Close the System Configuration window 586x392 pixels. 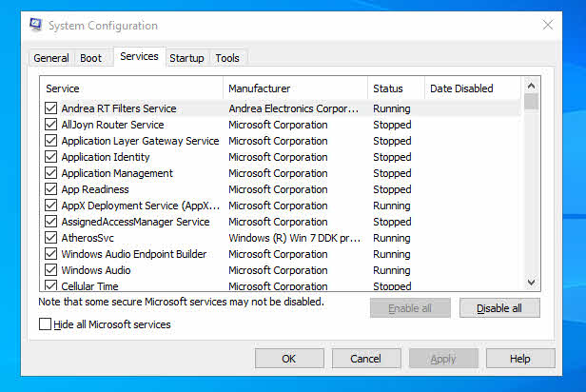click(x=548, y=25)
